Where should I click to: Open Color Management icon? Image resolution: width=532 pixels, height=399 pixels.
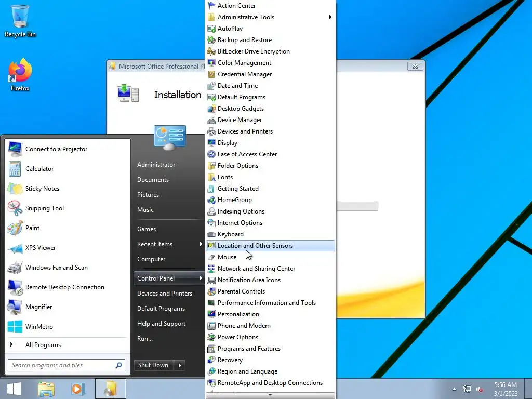point(211,63)
